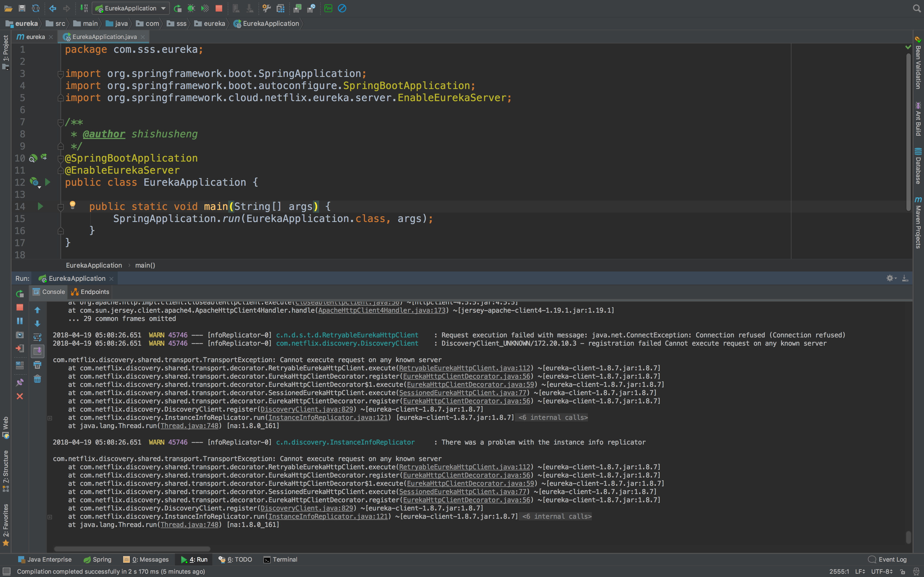Click the Debug bug icon in top toolbar
The image size is (924, 577).
[191, 8]
